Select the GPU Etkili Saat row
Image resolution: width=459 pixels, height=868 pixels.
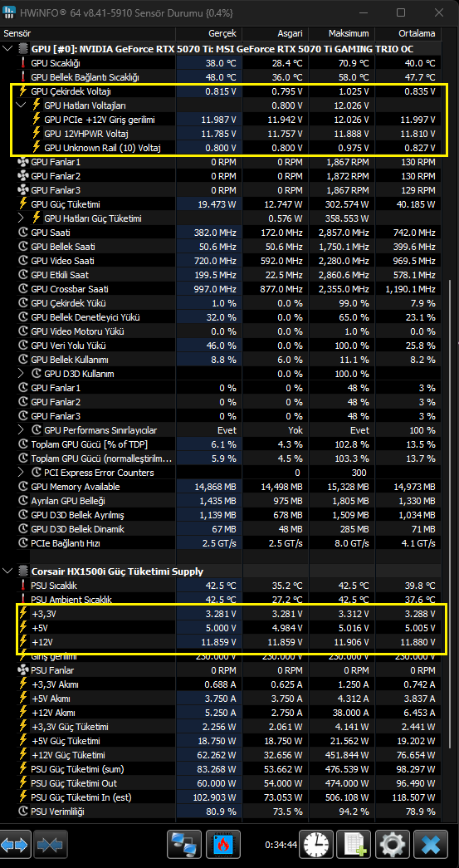(x=221, y=275)
